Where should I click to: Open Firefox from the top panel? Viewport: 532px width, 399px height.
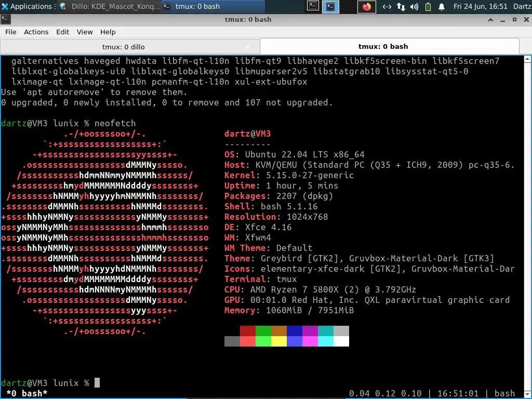(367, 7)
